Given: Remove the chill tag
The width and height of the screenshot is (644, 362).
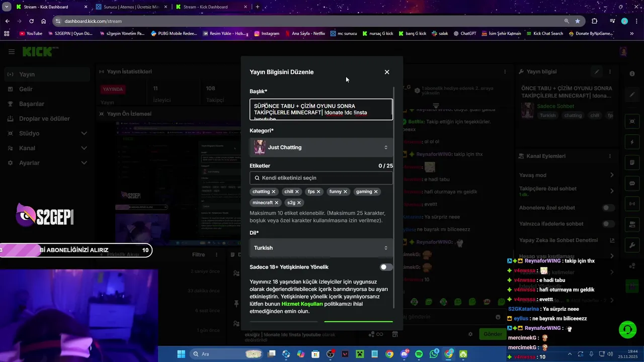Looking at the screenshot, I should (297, 192).
